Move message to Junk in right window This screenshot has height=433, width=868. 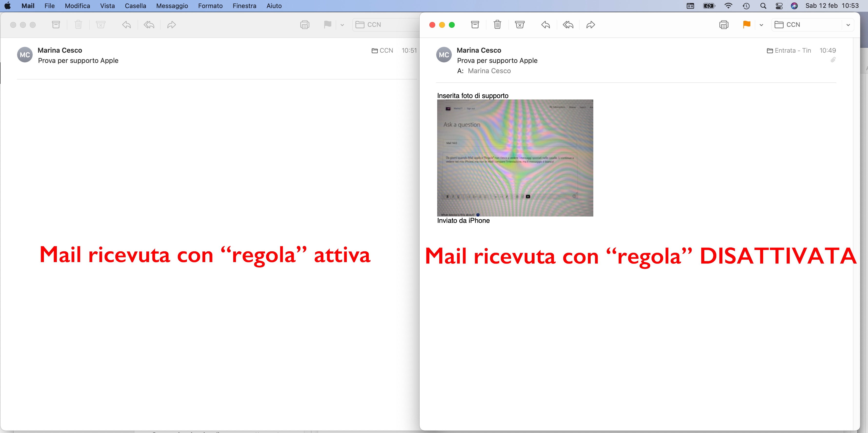click(520, 25)
